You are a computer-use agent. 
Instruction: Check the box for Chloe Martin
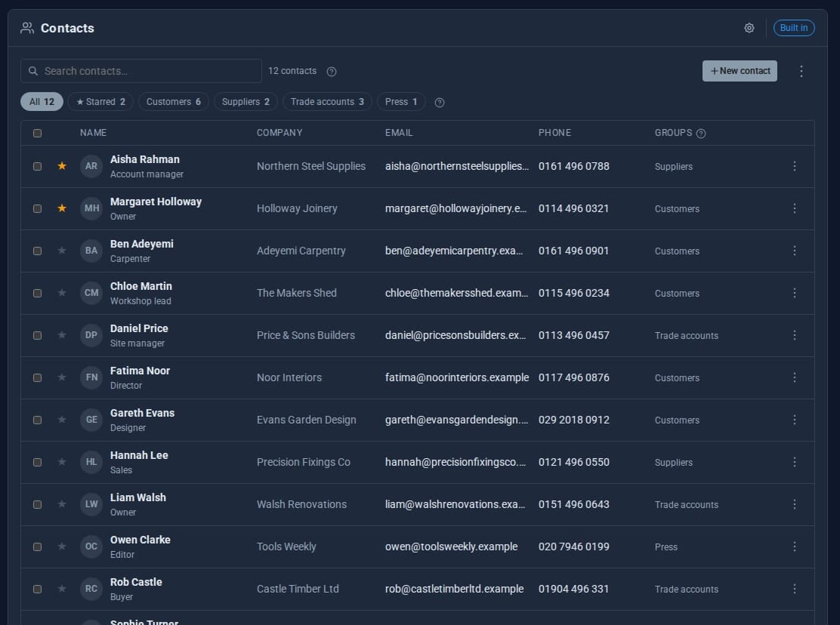(38, 293)
